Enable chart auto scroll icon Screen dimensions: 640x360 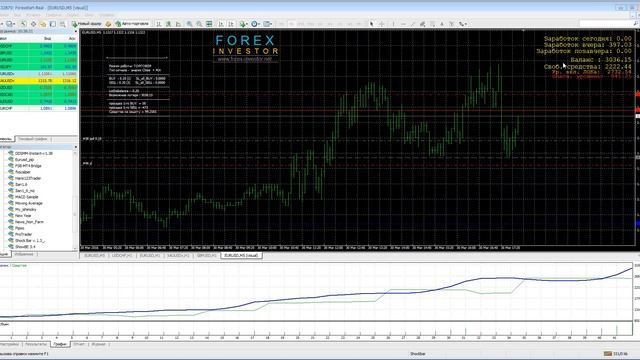[x=221, y=24]
